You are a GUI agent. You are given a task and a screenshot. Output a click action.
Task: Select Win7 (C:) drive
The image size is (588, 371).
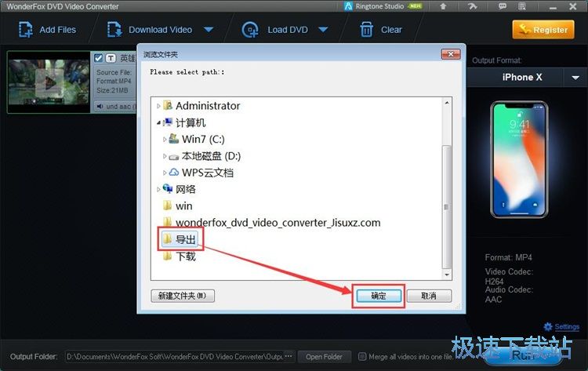(203, 139)
